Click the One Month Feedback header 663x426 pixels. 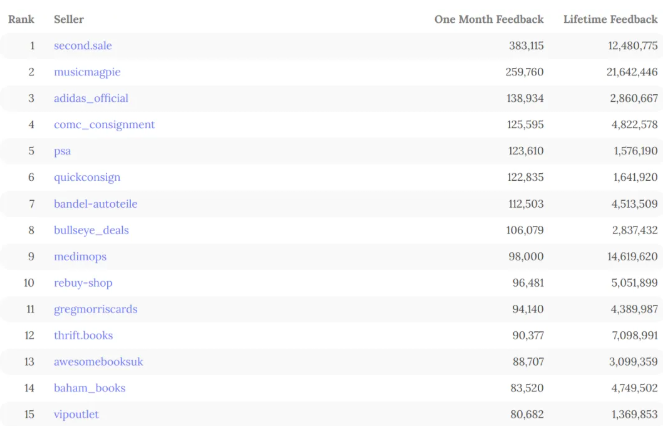(489, 19)
